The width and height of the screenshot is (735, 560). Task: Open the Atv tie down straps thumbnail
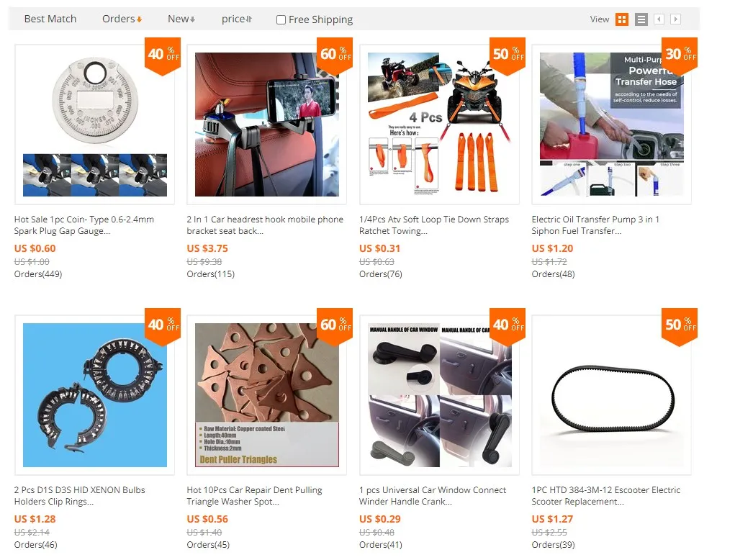click(439, 125)
